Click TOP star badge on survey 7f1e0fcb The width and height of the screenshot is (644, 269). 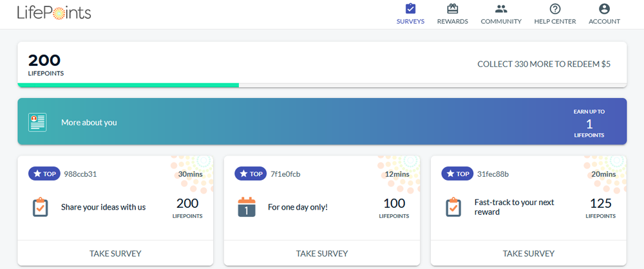251,174
